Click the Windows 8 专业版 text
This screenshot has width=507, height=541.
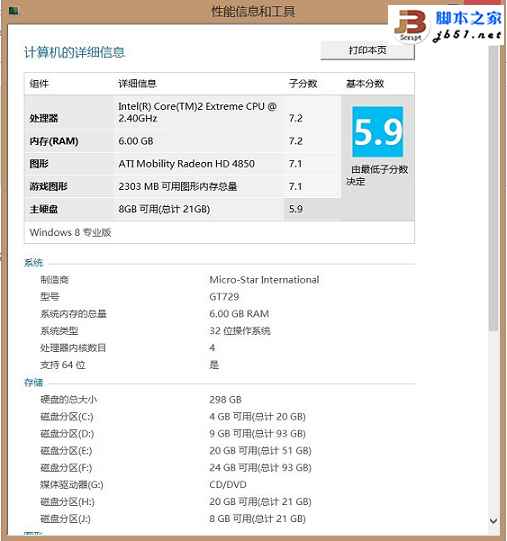tap(70, 233)
